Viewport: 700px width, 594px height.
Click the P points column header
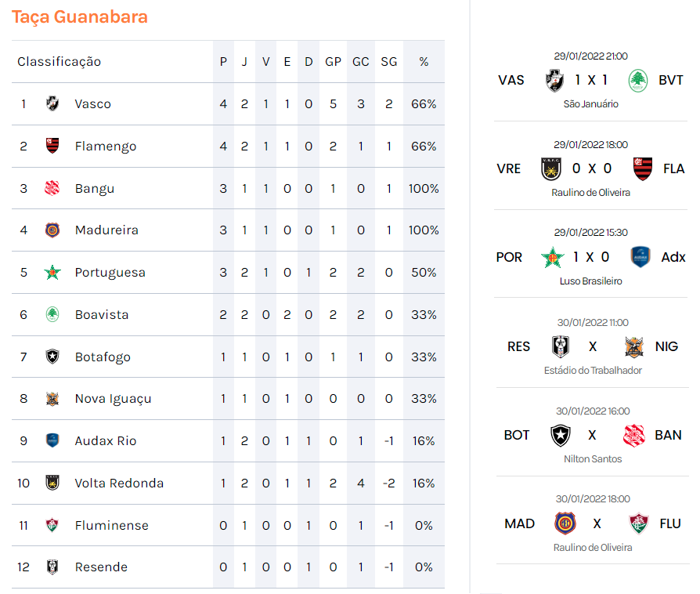(x=223, y=62)
